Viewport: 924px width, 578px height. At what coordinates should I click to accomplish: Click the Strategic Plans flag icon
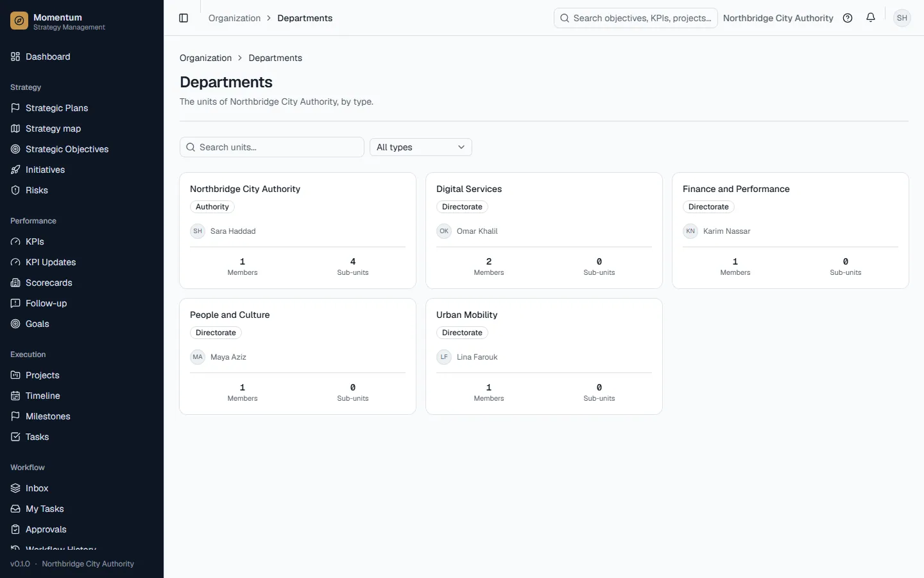click(x=15, y=108)
